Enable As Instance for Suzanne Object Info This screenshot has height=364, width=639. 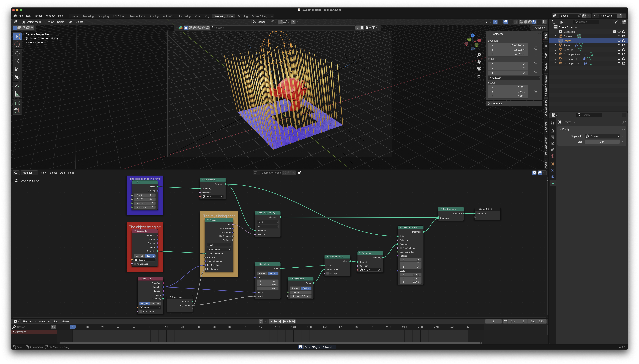pos(135,264)
